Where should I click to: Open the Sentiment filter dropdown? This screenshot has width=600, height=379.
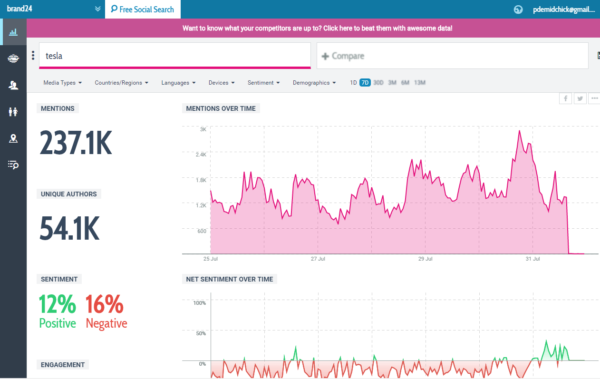264,83
